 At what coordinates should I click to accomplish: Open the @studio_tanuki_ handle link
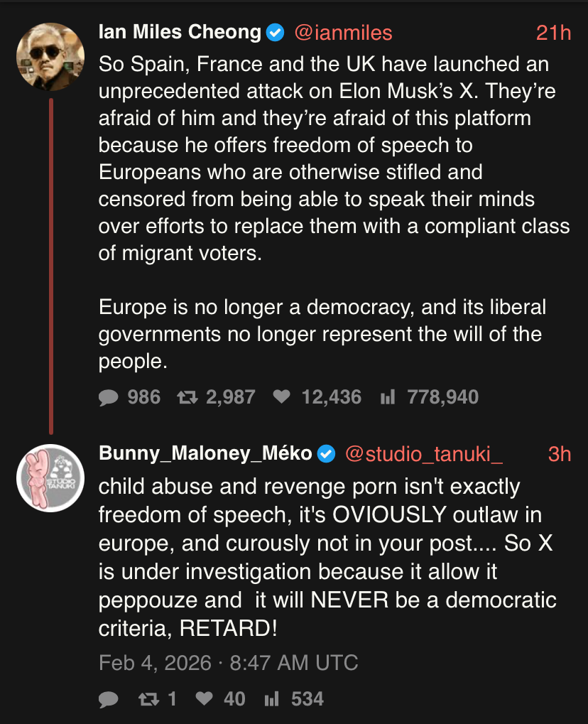click(423, 453)
